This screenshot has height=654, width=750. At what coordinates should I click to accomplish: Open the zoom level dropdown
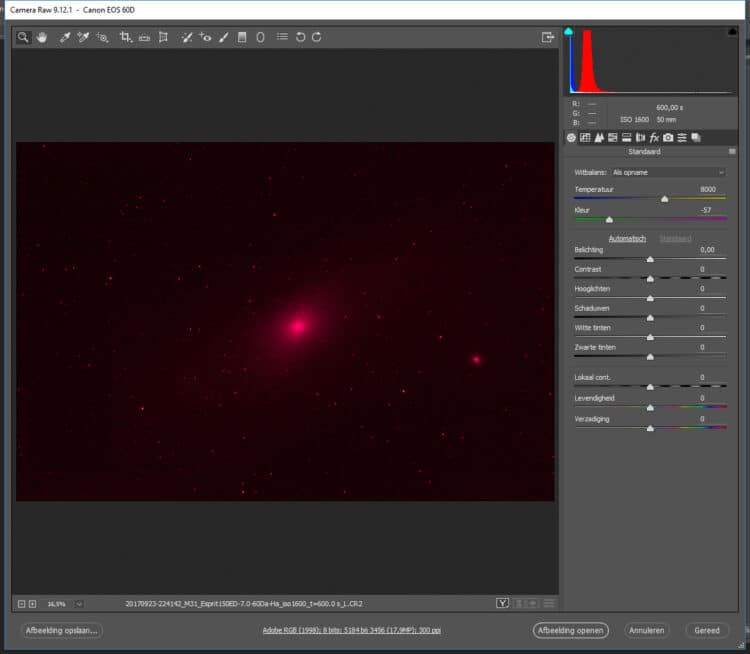pyautogui.click(x=79, y=604)
